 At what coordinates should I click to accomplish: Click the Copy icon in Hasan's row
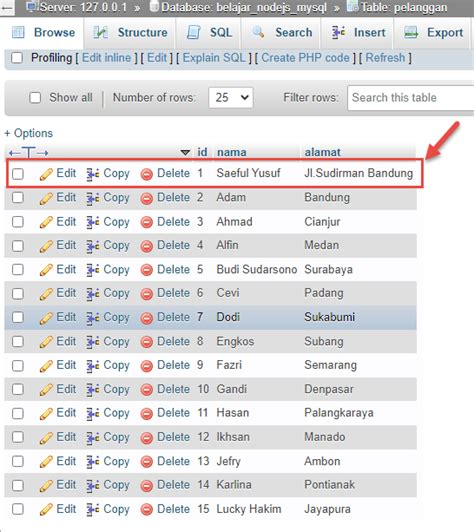click(x=93, y=414)
